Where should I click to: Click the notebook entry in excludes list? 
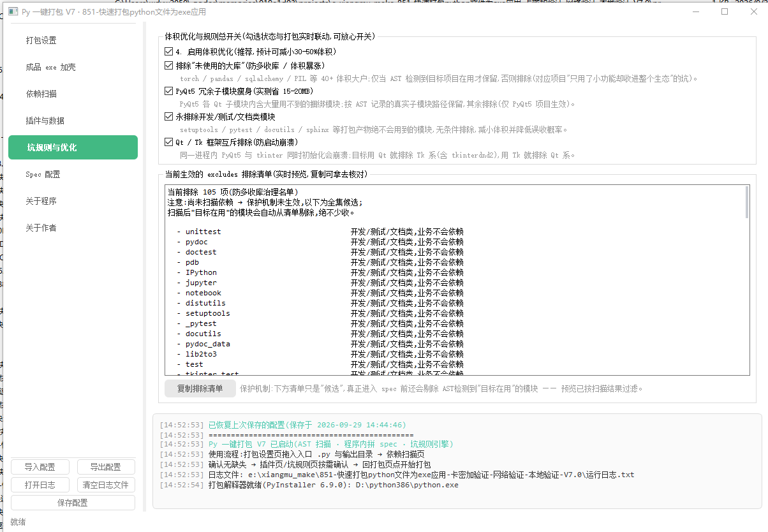pyautogui.click(x=320, y=293)
